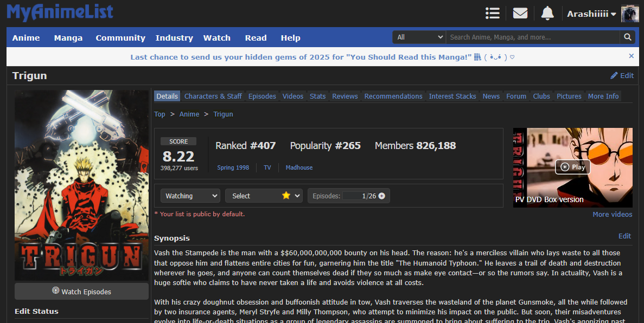
Task: Open the Madhouse studio link
Action: click(x=299, y=167)
